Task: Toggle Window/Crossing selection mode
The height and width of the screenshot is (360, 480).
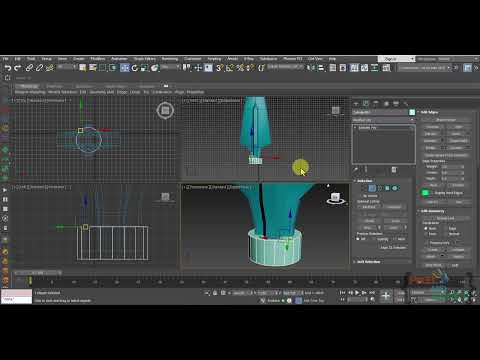Action: [x=113, y=68]
